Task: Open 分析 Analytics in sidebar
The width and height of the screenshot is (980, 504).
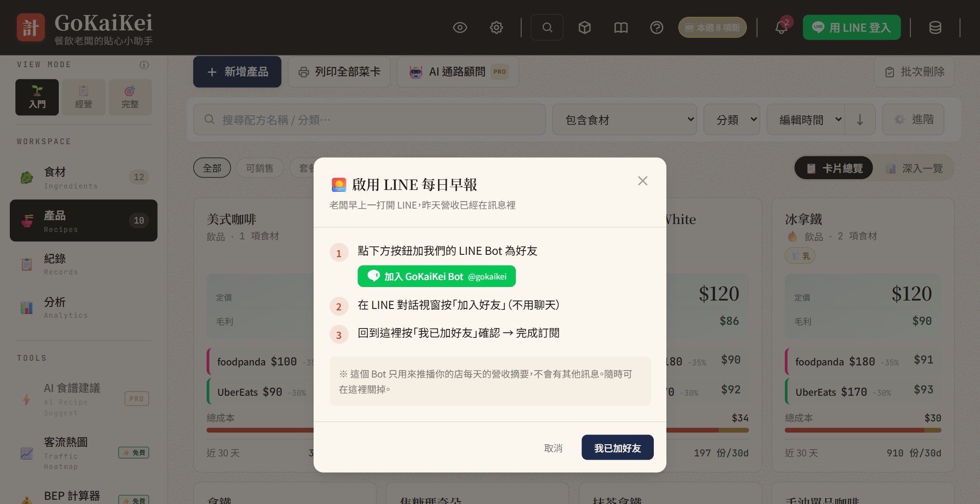Action: (x=84, y=307)
